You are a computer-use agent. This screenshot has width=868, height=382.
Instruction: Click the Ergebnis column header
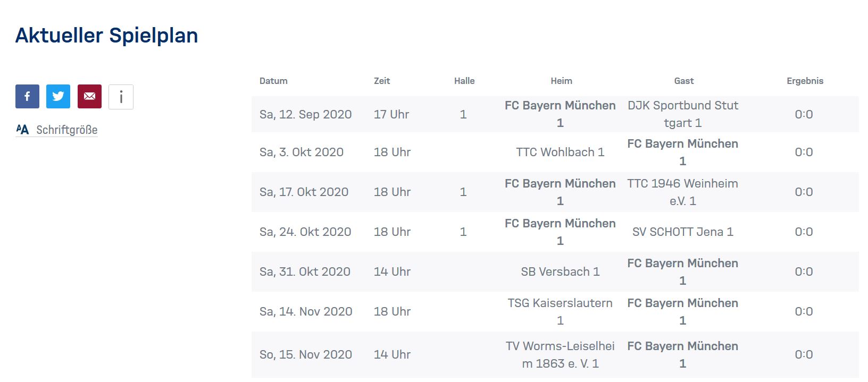pyautogui.click(x=805, y=81)
